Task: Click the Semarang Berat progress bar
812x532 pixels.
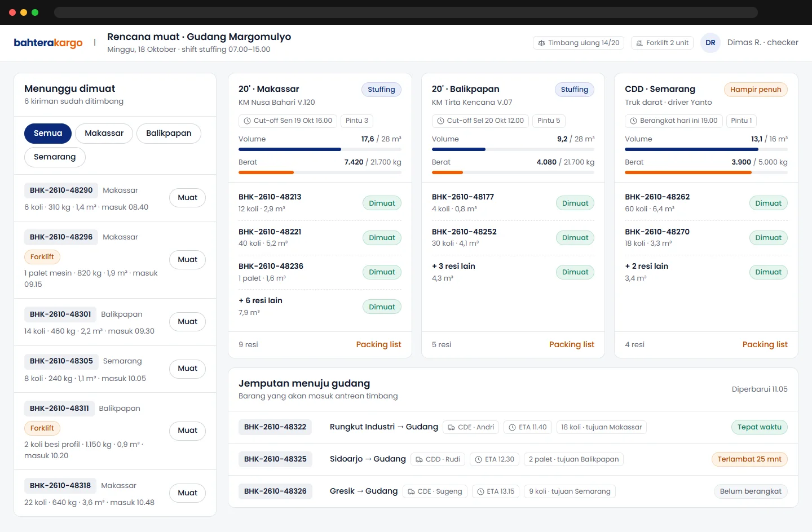Action: 706,172
